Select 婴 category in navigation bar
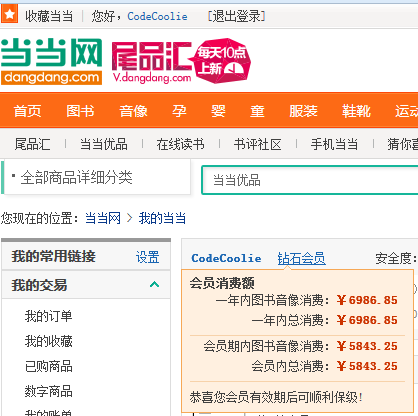This screenshot has width=418, height=416. 218,111
